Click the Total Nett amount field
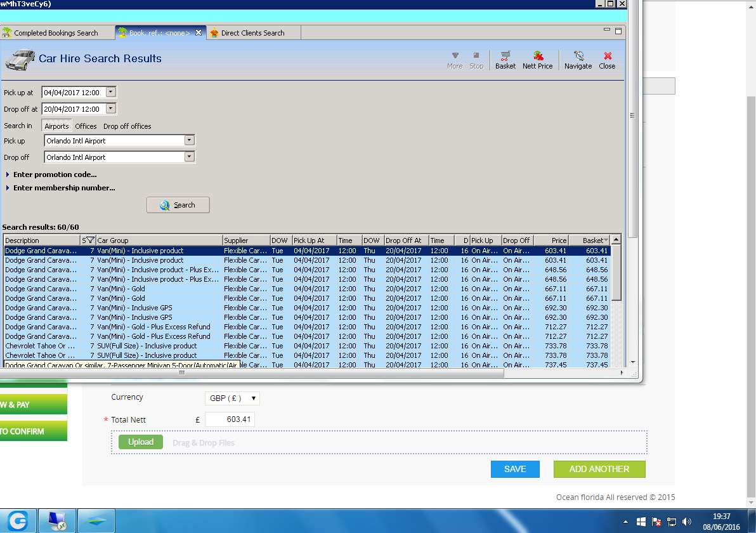This screenshot has width=756, height=533. point(230,419)
